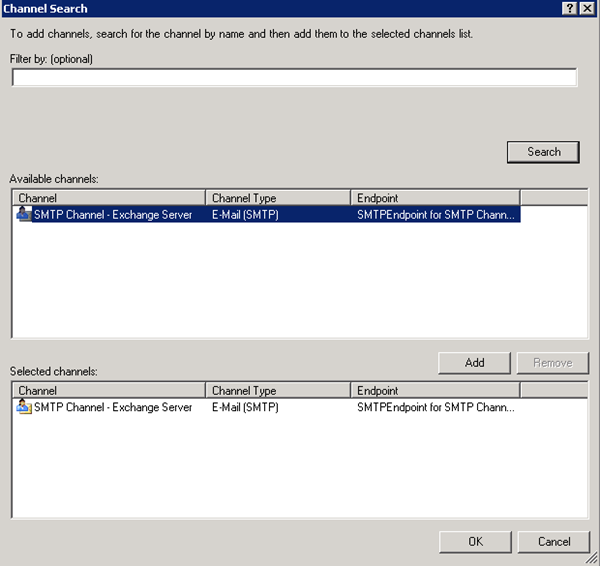Image resolution: width=600 pixels, height=566 pixels.
Task: Sort Selected channels by Channel column
Action: (x=109, y=390)
